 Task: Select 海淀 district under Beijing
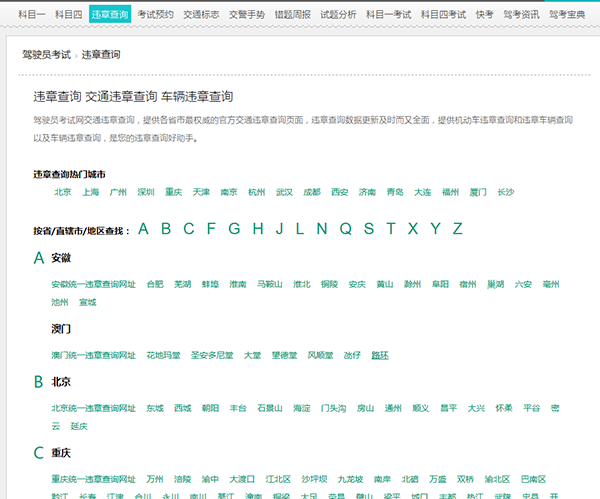click(302, 408)
